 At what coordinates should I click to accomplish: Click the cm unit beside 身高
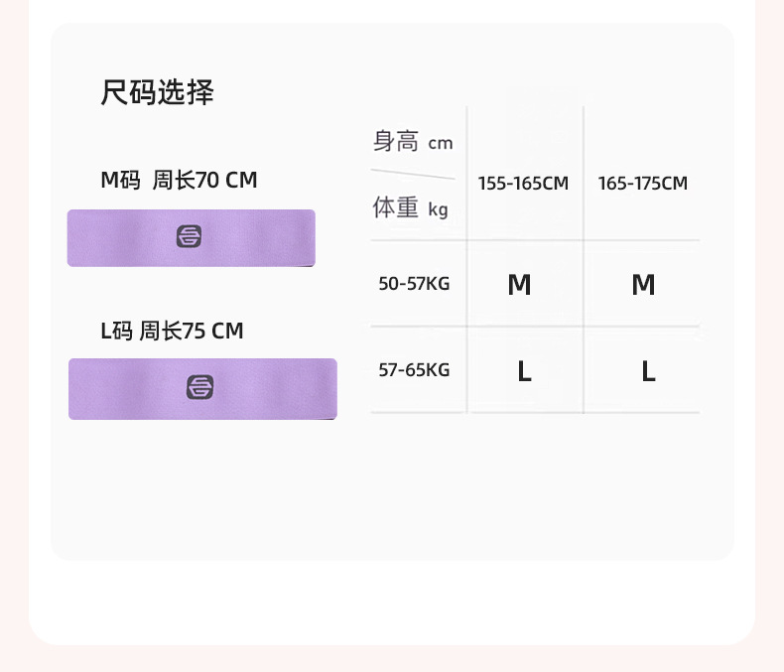click(x=440, y=144)
